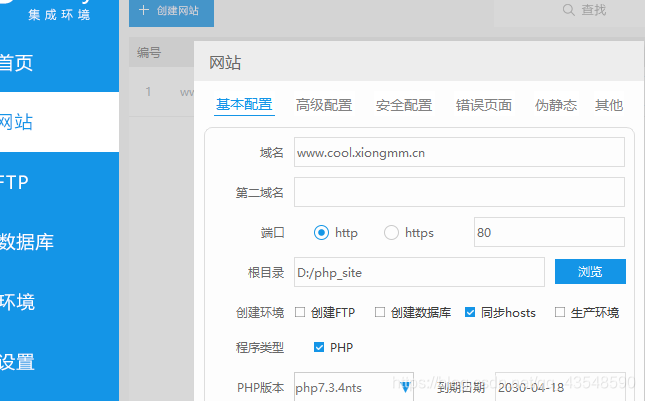Click the 根目录 path field
The height and width of the screenshot is (401, 645).
click(419, 272)
